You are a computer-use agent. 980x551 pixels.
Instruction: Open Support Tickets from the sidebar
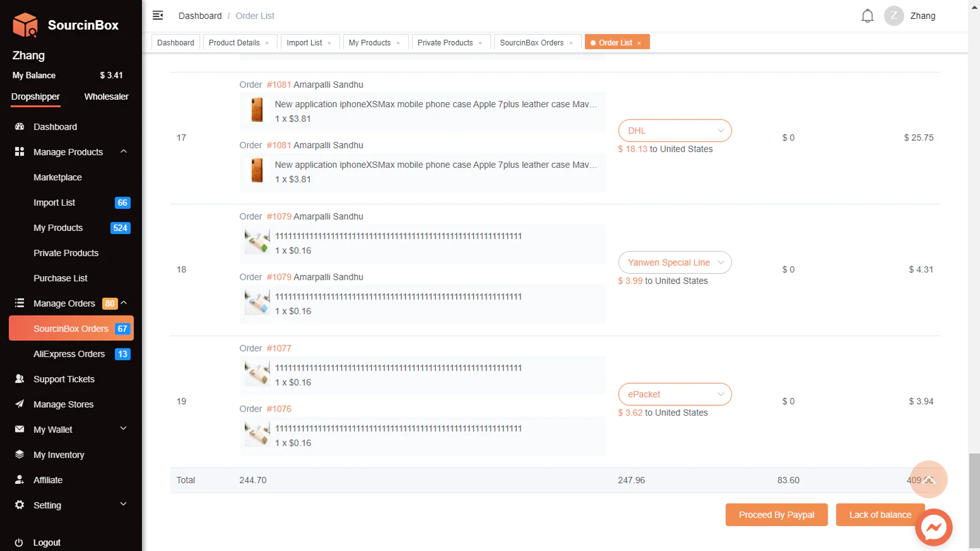click(x=64, y=379)
